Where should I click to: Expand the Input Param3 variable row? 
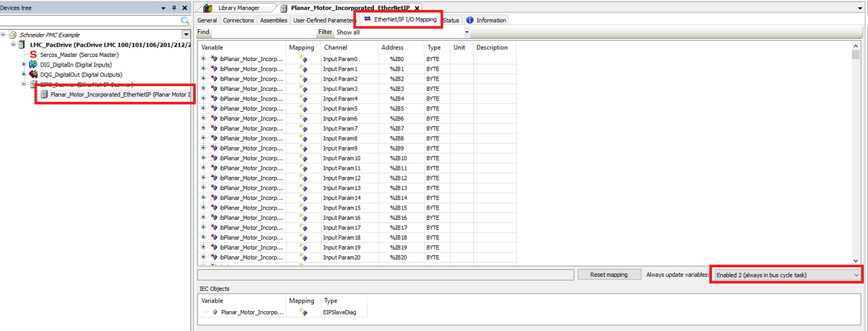point(203,89)
